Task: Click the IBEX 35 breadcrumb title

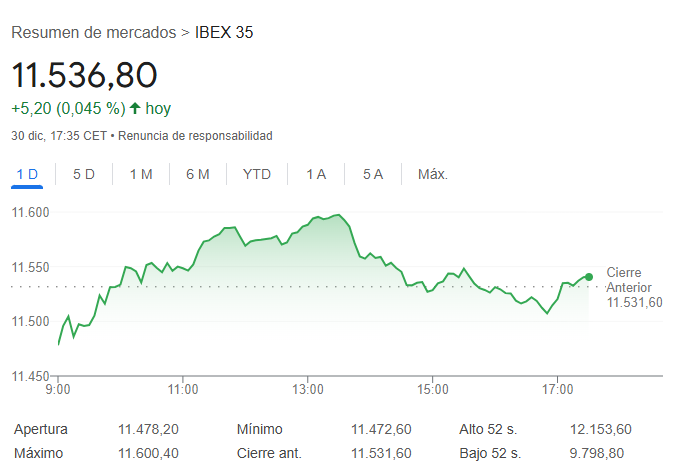Action: 224,32
